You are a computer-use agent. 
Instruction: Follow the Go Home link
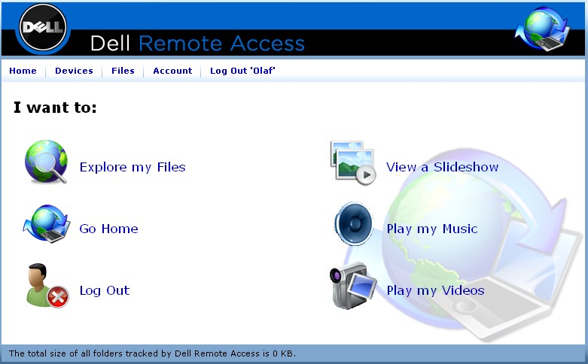pyautogui.click(x=108, y=229)
